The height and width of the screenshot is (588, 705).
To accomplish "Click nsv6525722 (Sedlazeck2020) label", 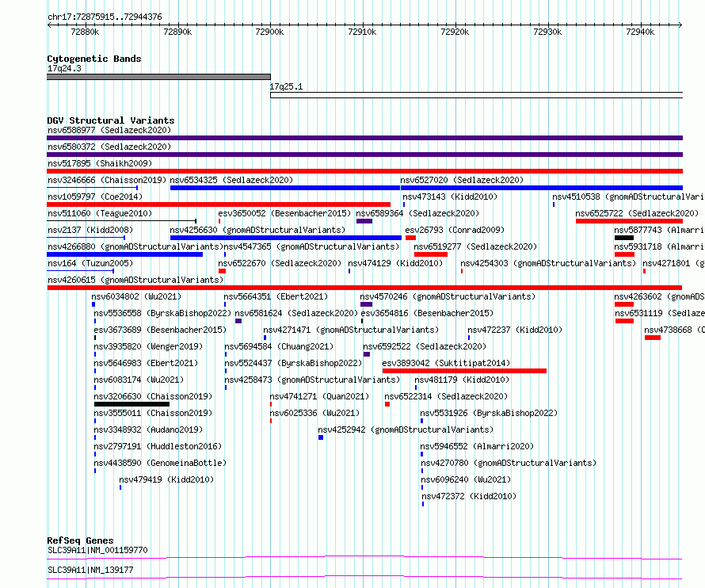I will tap(637, 213).
